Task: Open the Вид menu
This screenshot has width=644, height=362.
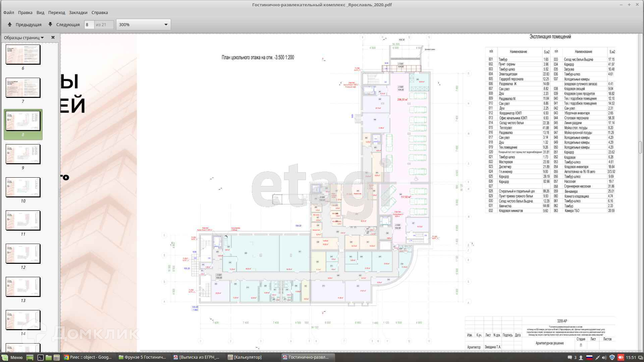Action: click(x=40, y=12)
